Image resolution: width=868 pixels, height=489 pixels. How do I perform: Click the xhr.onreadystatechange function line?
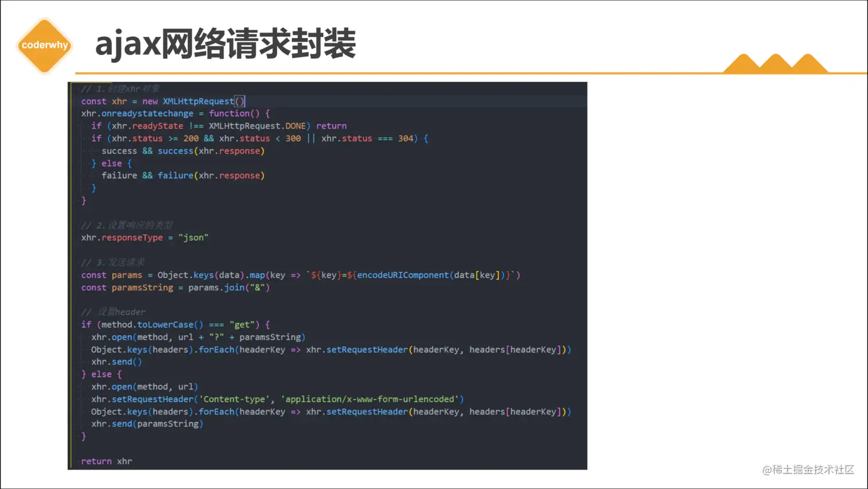click(176, 113)
